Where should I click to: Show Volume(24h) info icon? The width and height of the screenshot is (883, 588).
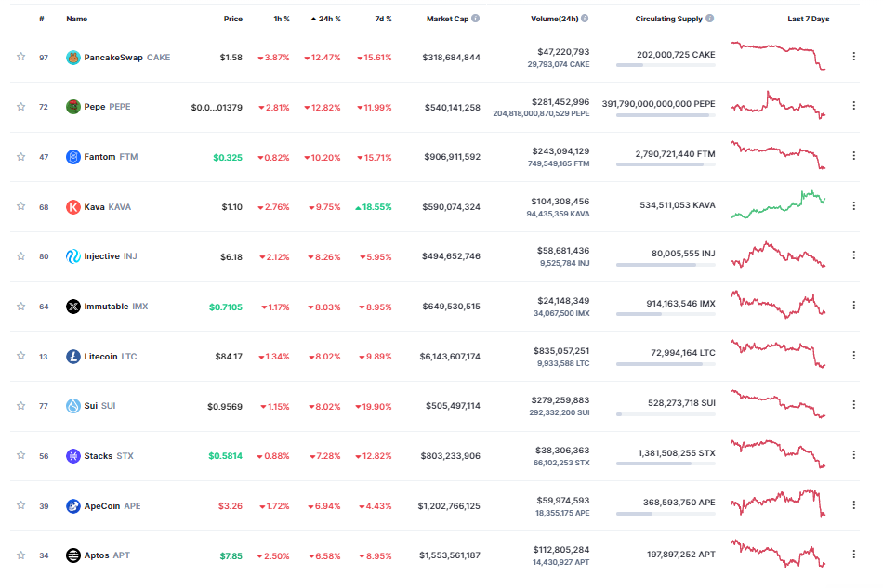[585, 19]
